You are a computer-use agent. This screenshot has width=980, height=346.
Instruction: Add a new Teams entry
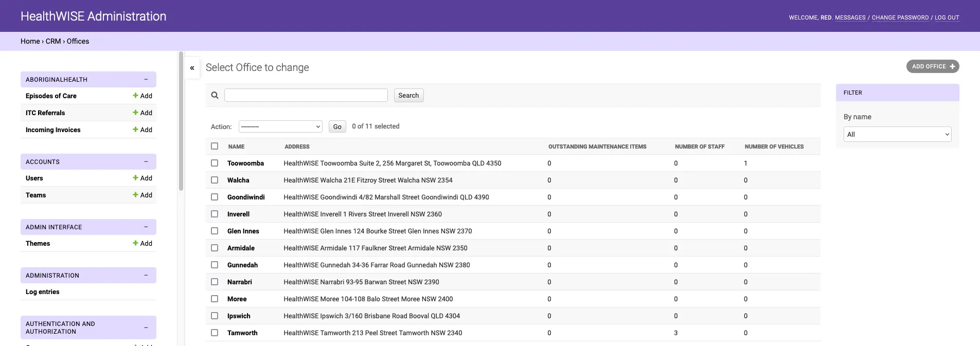[x=142, y=195]
